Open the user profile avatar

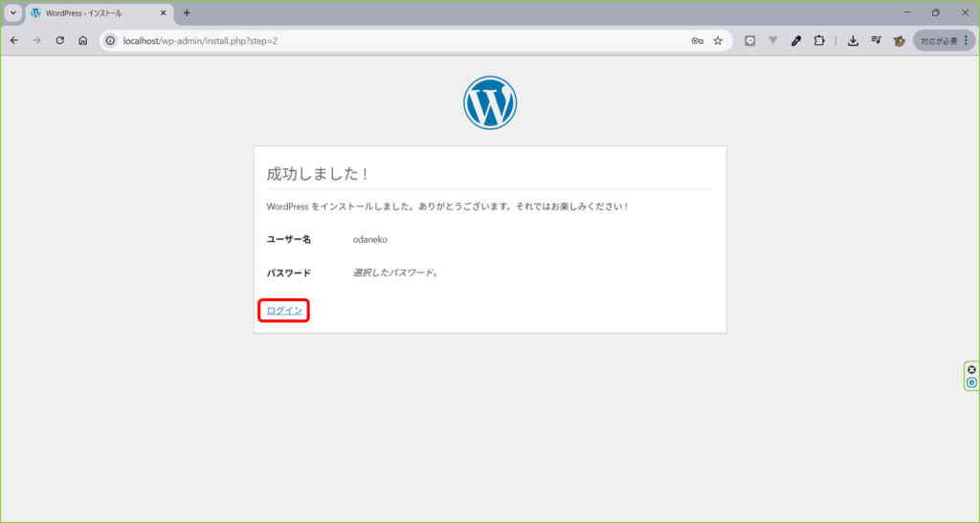[x=900, y=41]
